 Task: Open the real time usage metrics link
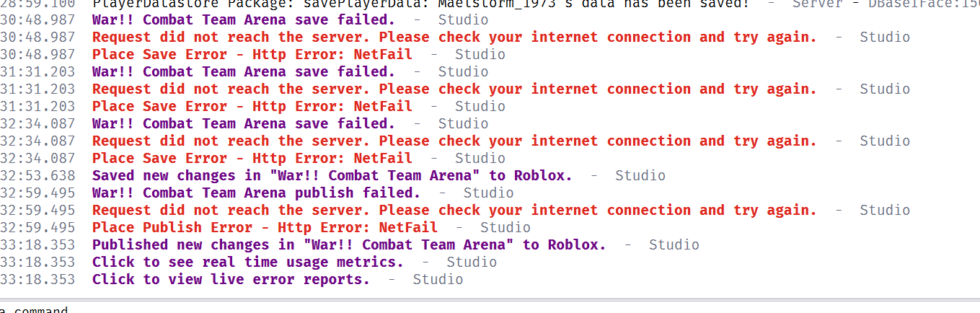click(x=247, y=262)
